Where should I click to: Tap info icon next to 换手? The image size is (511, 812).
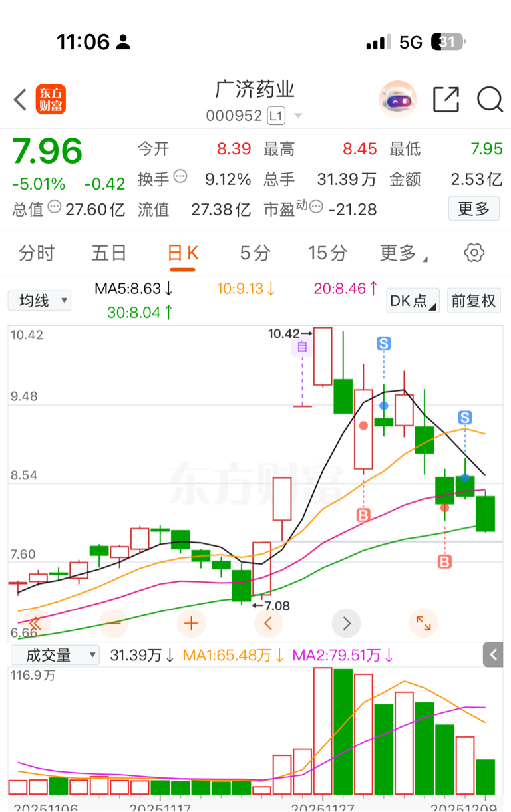[180, 176]
